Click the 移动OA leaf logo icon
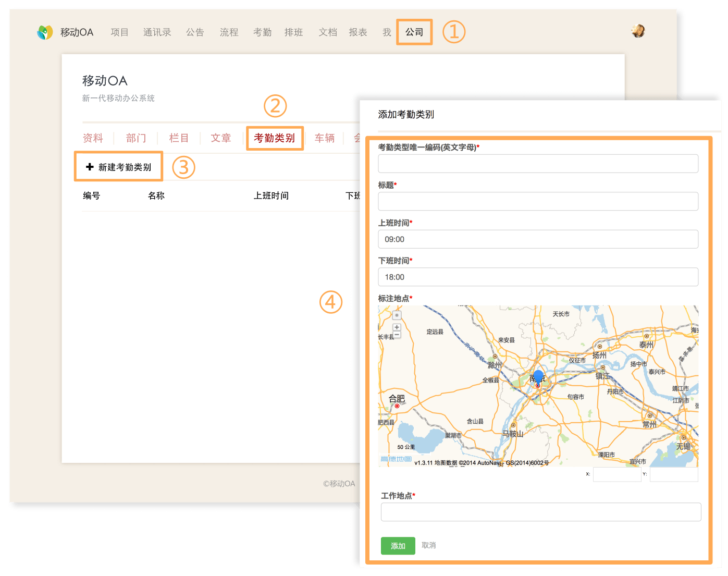This screenshot has width=728, height=576. [45, 32]
